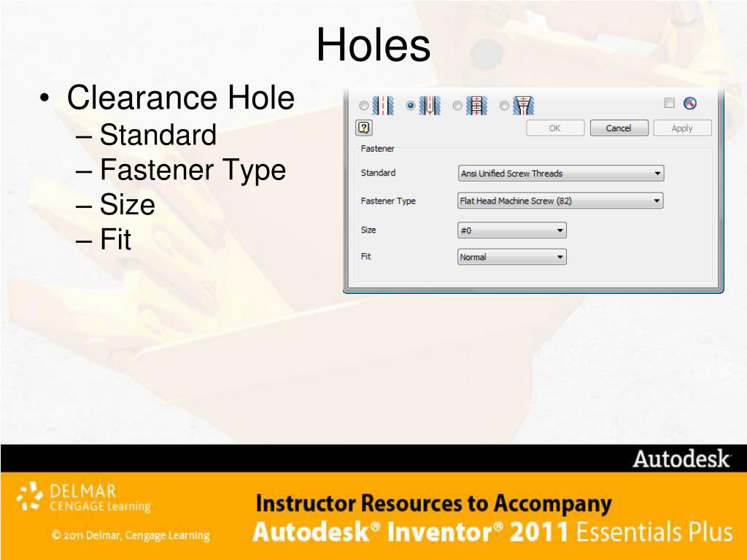Screen dimensions: 747x560
Task: Click the Holes slide title
Action: (x=373, y=44)
